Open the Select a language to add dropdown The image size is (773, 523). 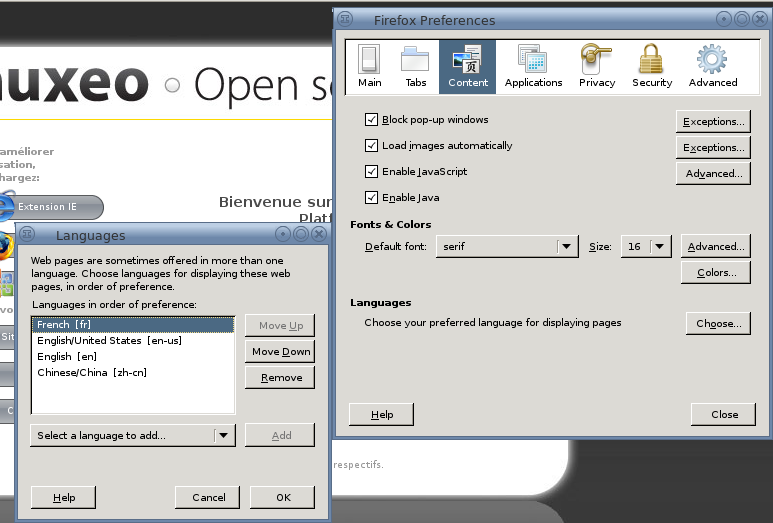click(x=133, y=435)
